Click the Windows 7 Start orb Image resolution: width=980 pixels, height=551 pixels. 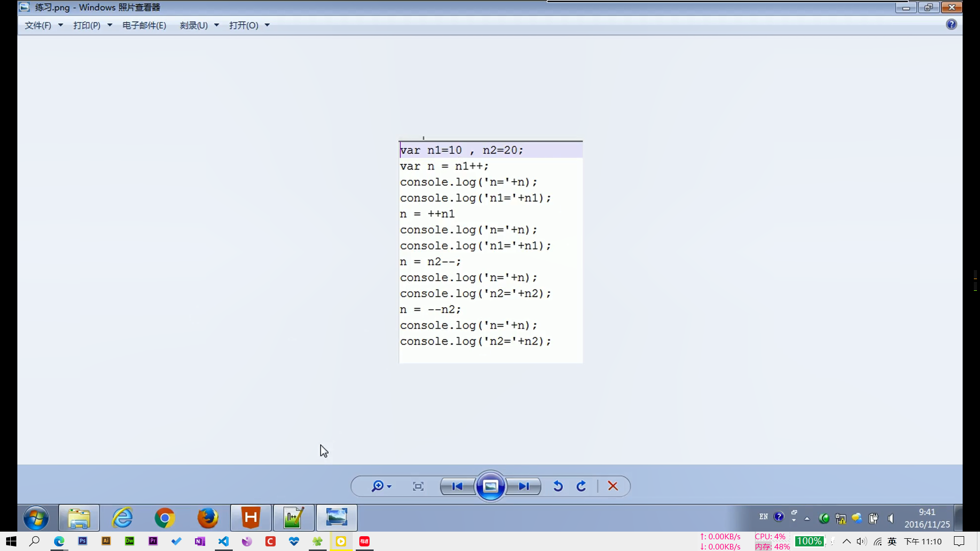point(36,518)
